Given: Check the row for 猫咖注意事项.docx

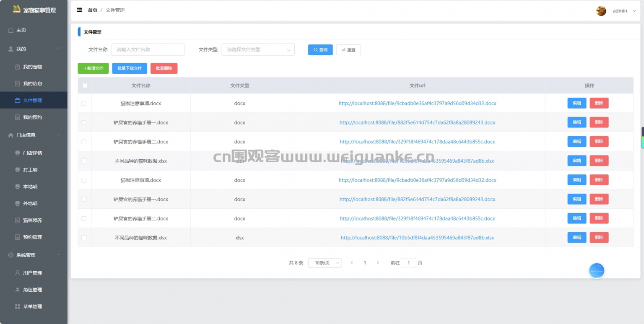Looking at the screenshot, I should click(x=84, y=103).
